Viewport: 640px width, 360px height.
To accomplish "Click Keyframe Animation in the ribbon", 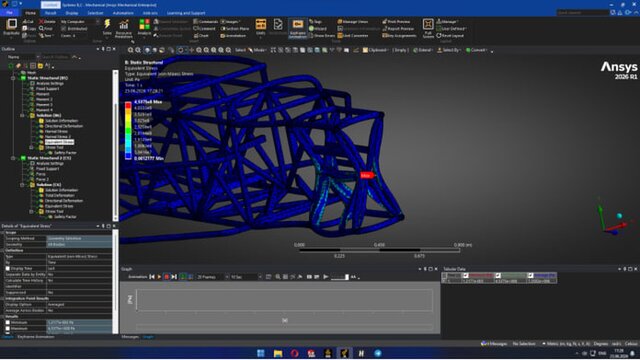I will [x=298, y=28].
